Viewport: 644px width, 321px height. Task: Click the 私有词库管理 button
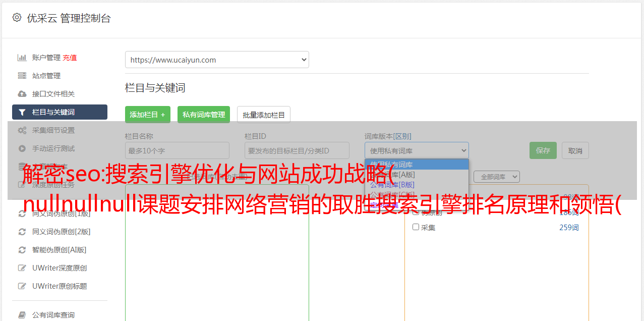(204, 115)
